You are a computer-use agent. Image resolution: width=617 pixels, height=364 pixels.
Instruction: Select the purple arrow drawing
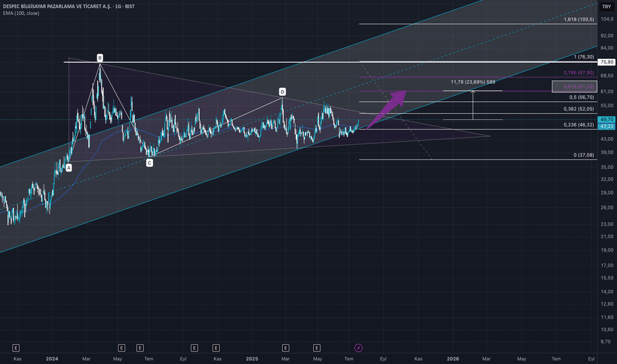coord(387,109)
